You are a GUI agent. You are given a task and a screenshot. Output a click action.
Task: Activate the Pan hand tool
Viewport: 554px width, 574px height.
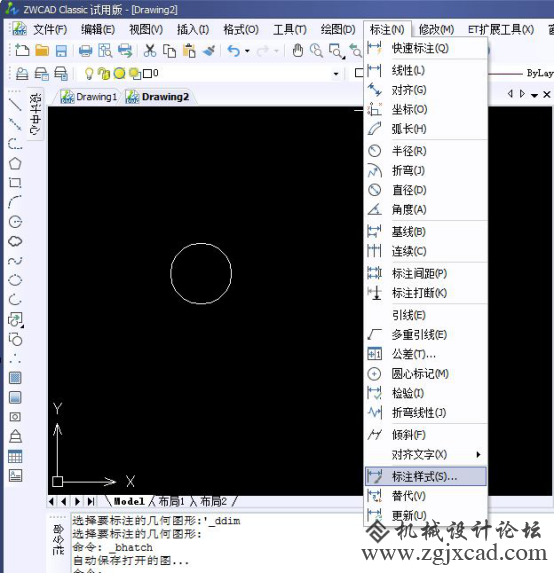point(298,51)
